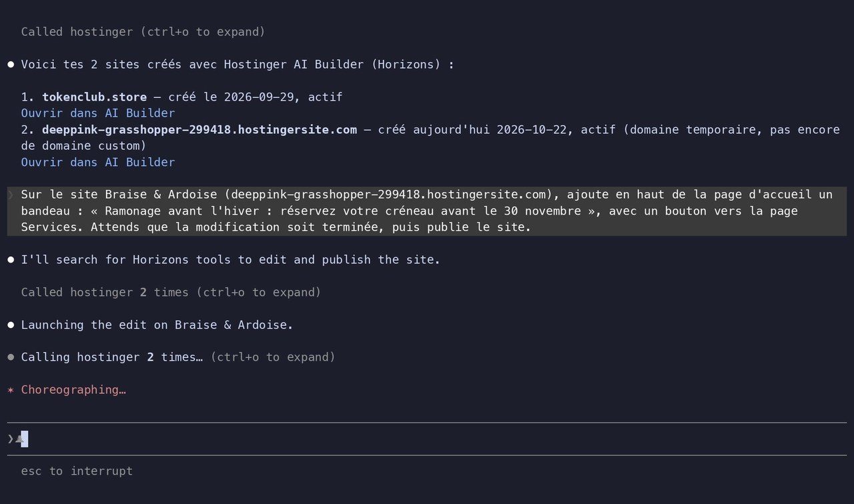Click the bold "deeppink-grasshopper-299418.hostingersite.com" domain in the list
Screen dimensions: 854x504
(x=199, y=129)
